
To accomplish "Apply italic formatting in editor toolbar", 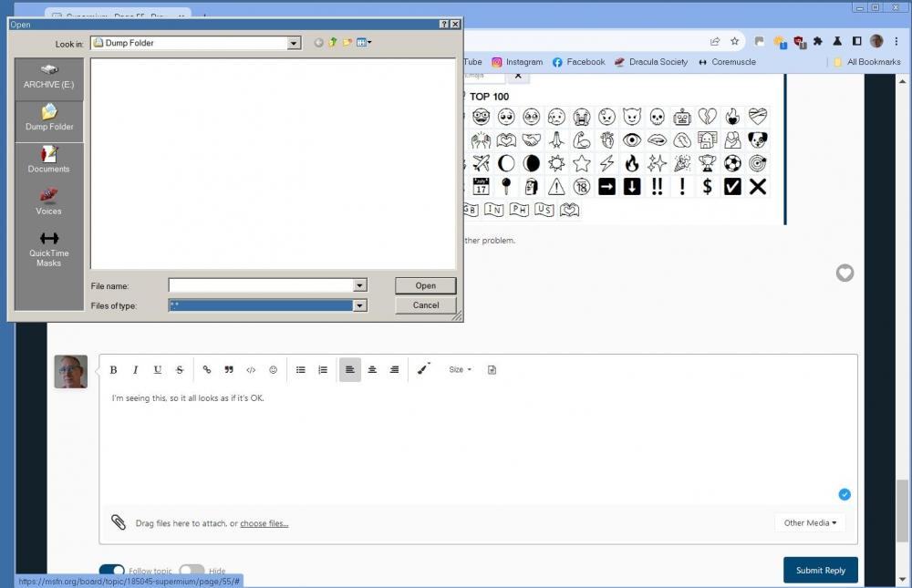I will click(136, 370).
